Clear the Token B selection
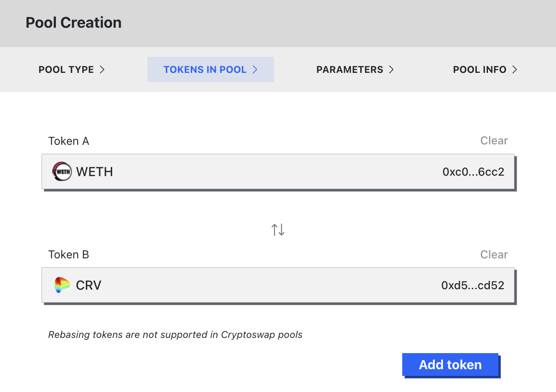The width and height of the screenshot is (556, 392). point(494,255)
